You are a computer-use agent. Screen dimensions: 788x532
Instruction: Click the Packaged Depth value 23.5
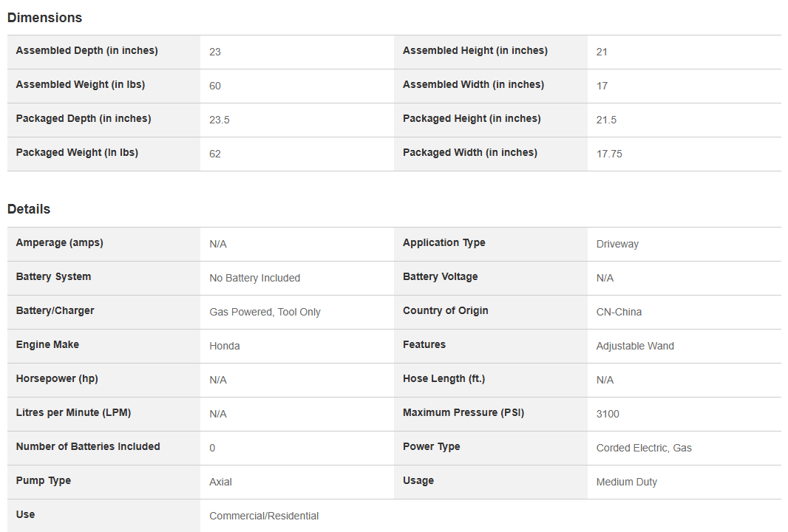pyautogui.click(x=220, y=120)
